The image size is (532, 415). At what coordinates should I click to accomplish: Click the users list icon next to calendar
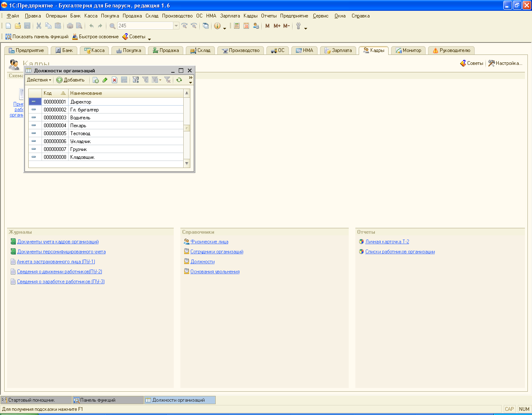pyautogui.click(x=256, y=26)
